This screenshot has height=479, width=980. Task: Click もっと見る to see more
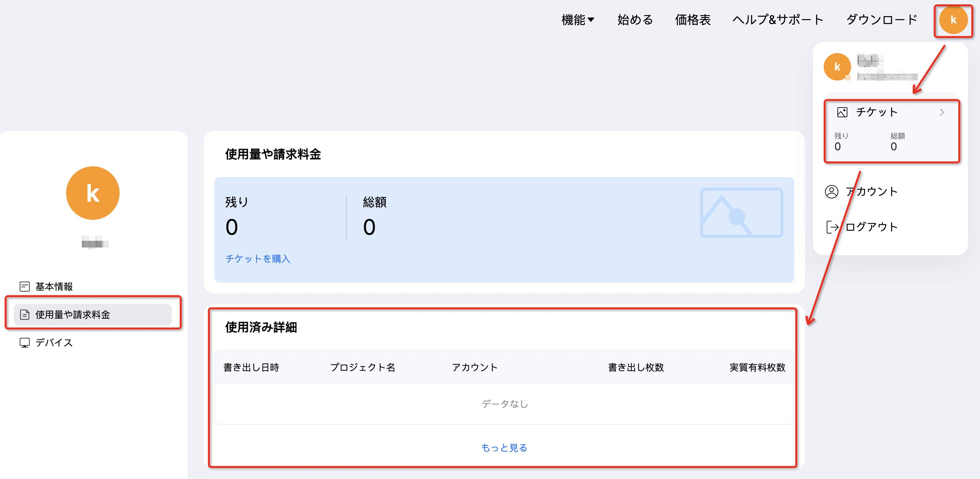(504, 447)
